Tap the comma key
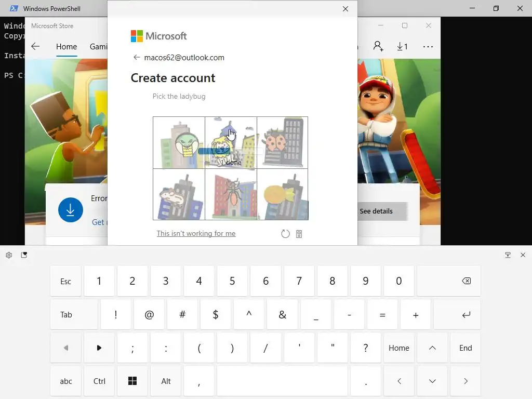532x399 pixels. (199, 381)
